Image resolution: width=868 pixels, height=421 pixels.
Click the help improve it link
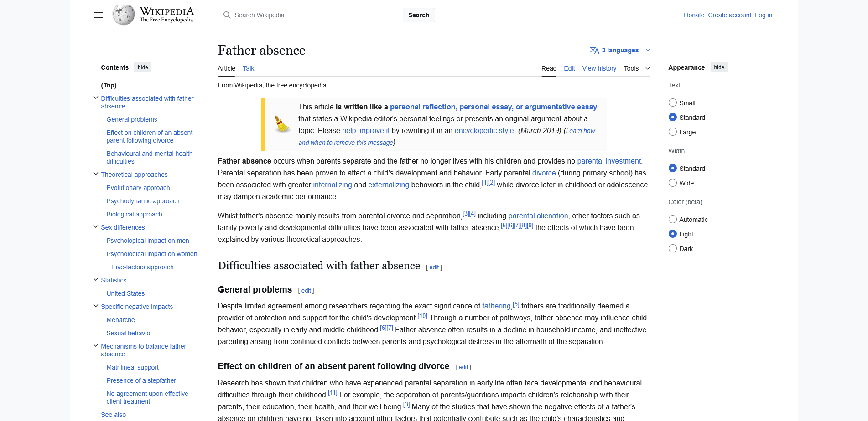(366, 130)
